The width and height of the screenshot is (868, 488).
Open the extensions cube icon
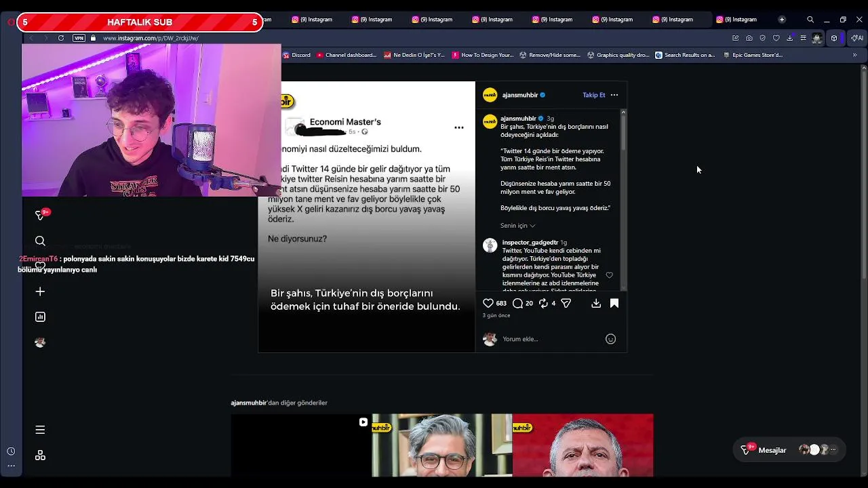(x=834, y=38)
